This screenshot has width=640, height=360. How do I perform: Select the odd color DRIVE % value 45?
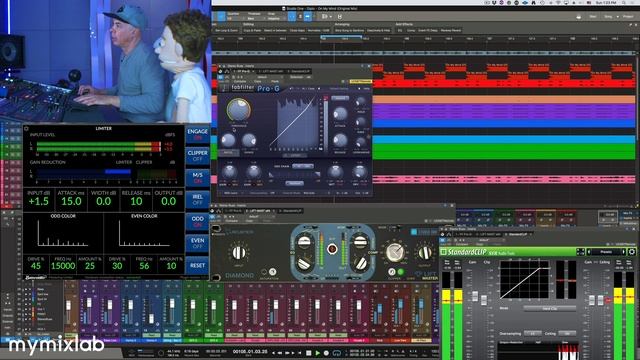36,266
